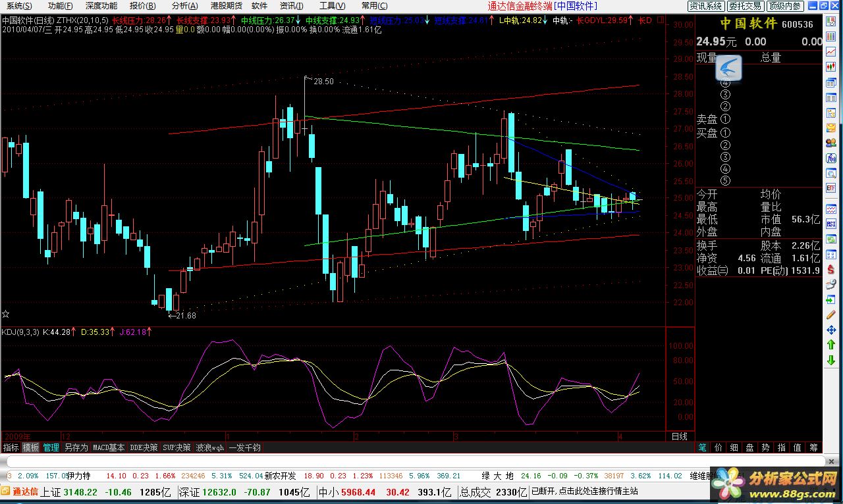This screenshot has height=504, width=843.
Task: Click the stacked windows sidebar icon
Action: tap(831, 83)
